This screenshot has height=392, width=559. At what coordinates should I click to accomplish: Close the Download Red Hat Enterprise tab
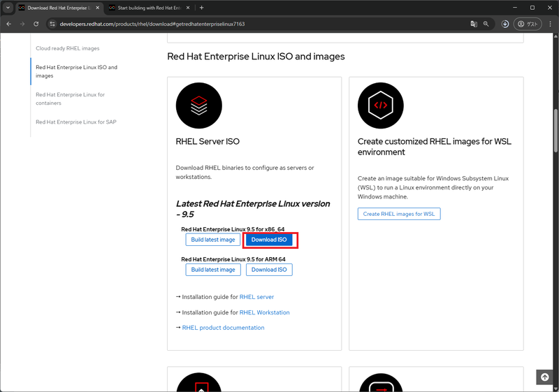98,8
